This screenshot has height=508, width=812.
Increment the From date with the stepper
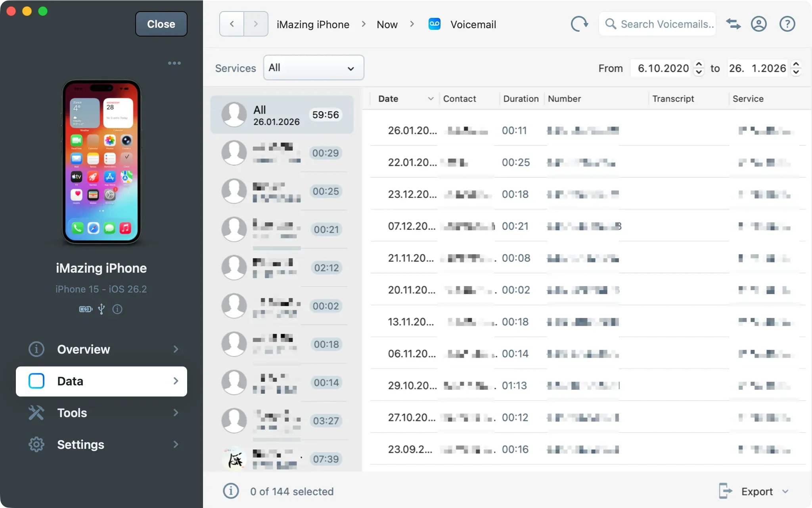[x=699, y=65]
